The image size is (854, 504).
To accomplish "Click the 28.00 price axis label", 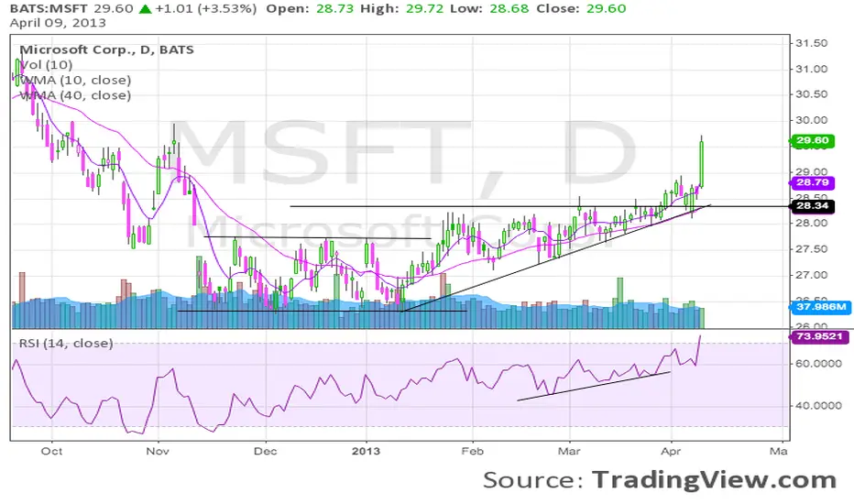I will point(812,223).
